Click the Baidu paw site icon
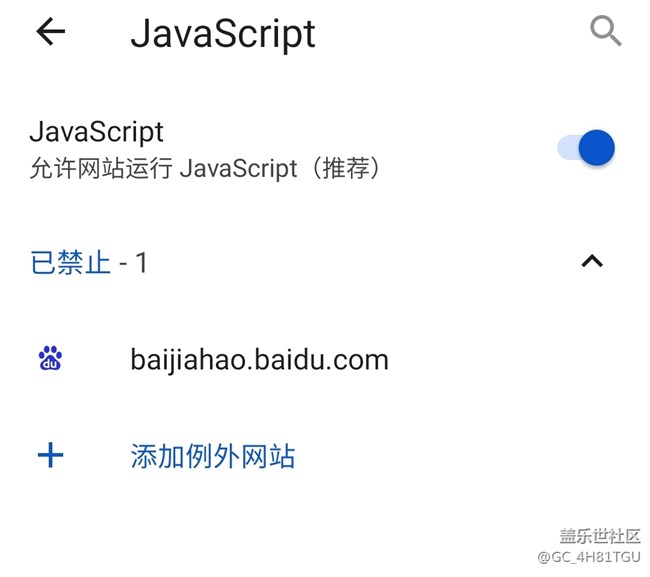Viewport: 650px width, 577px height. pyautogui.click(x=50, y=359)
